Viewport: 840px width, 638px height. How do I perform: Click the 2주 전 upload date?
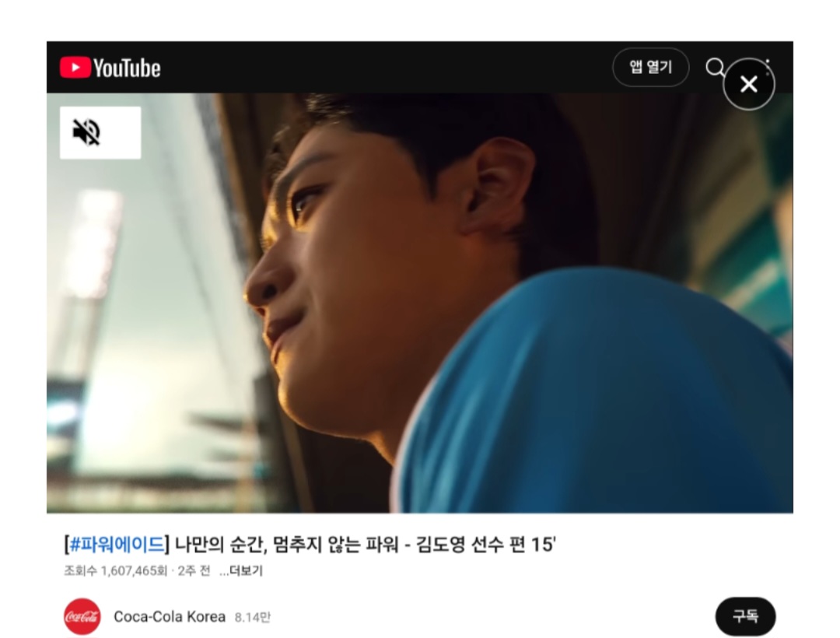point(194,570)
